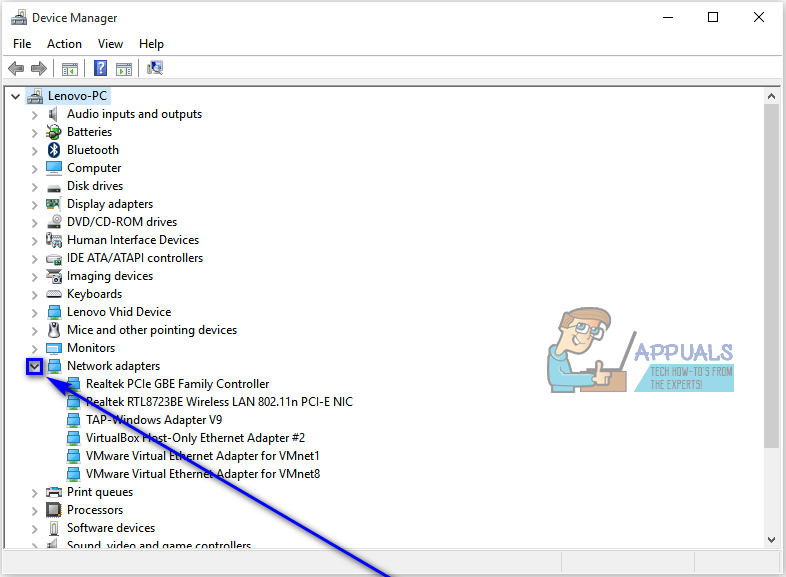Viewport: 786px width, 577px height.
Task: Click the scrollbar up arrow
Action: (771, 96)
